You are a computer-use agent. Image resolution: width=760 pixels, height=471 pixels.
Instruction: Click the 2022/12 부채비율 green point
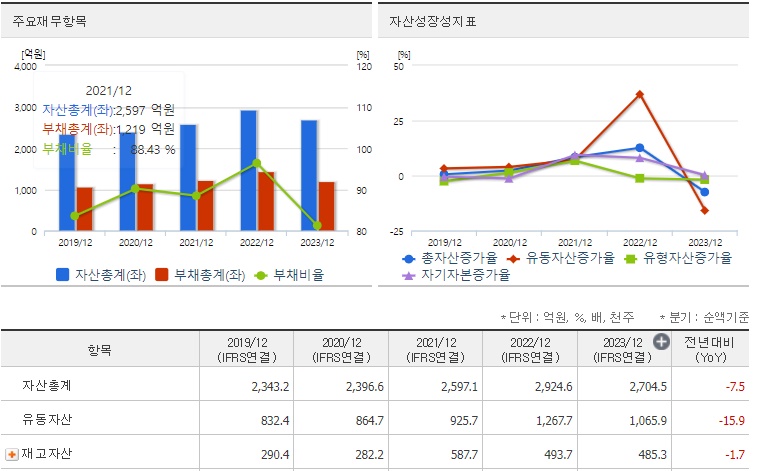[257, 163]
